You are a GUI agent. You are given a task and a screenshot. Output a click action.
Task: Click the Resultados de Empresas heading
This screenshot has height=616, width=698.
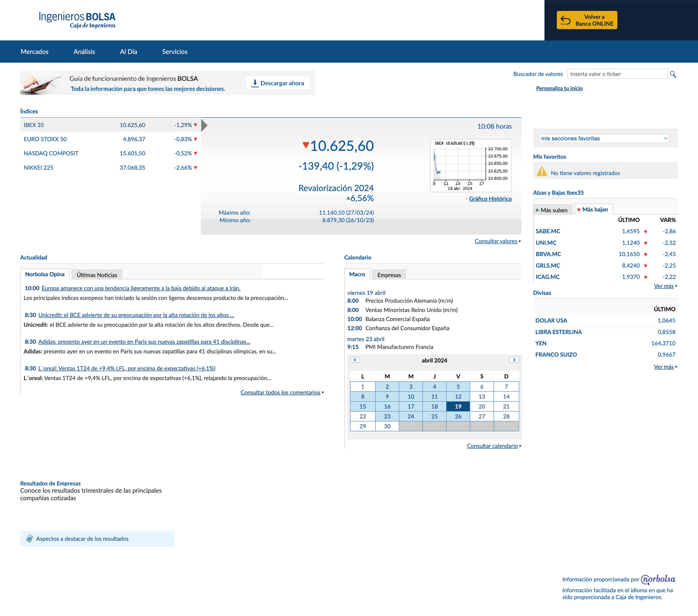50,483
